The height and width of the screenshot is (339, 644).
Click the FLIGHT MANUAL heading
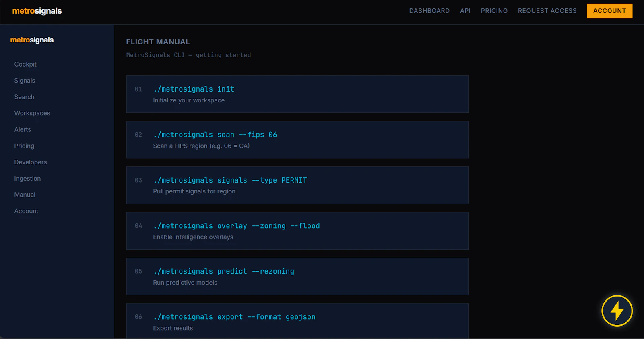tap(158, 42)
